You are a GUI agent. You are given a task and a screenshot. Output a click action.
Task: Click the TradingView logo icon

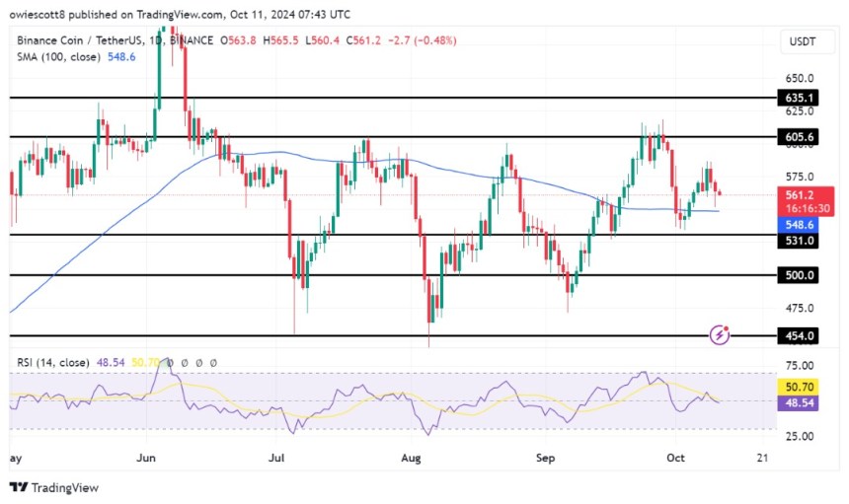19,487
